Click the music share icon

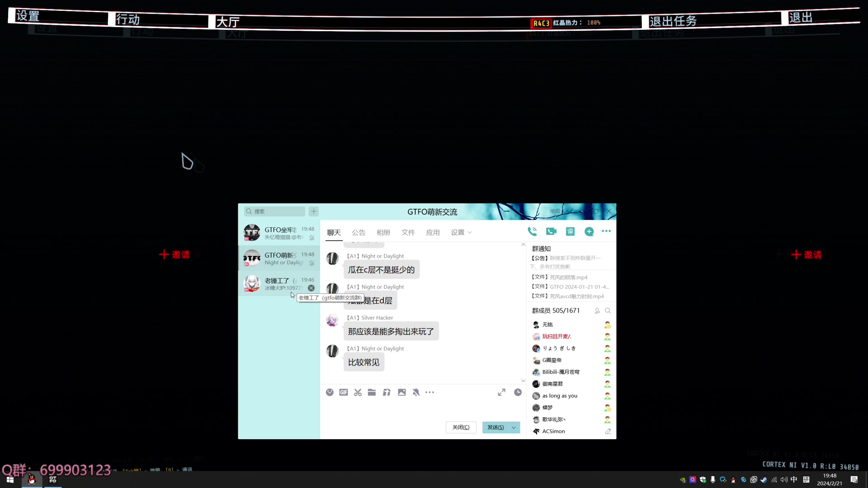[x=387, y=392]
